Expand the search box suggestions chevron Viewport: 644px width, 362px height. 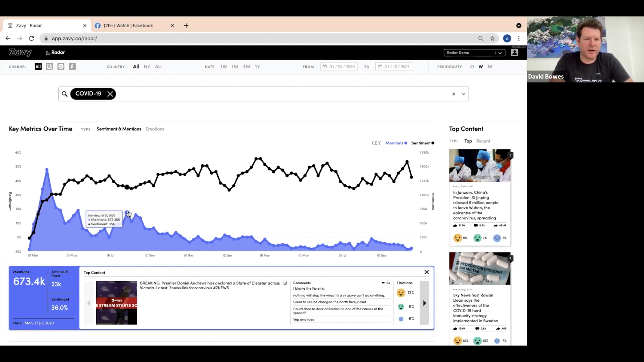pos(463,94)
